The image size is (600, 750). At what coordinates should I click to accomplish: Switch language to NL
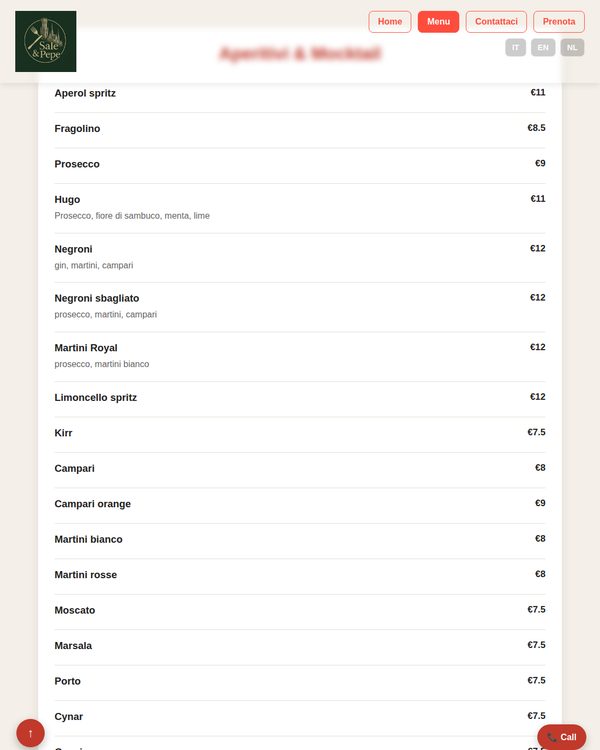pyautogui.click(x=572, y=47)
